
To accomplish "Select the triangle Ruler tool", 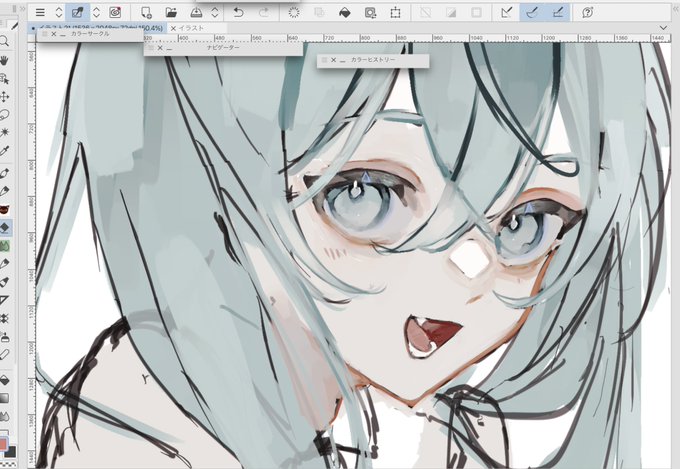I will tap(4, 300).
